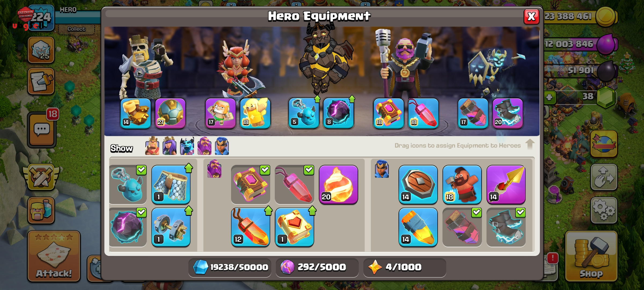Tap the Attack! map button
This screenshot has width=644, height=290.
[x=54, y=256]
